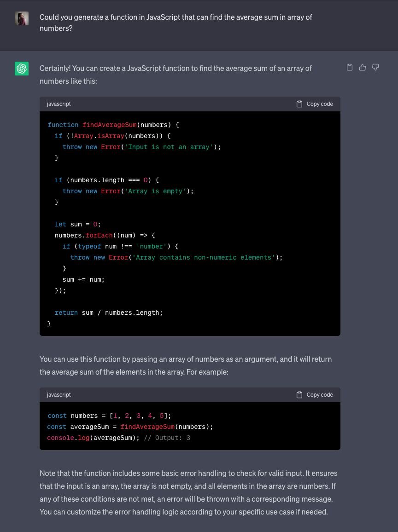Viewport: 398px width, 532px height.
Task: Give the response a thumbs up
Action: point(363,67)
